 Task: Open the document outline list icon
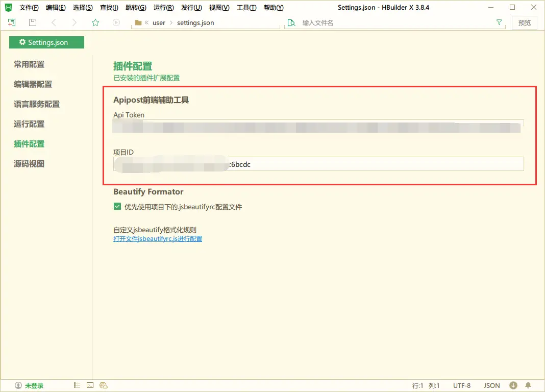coord(77,385)
